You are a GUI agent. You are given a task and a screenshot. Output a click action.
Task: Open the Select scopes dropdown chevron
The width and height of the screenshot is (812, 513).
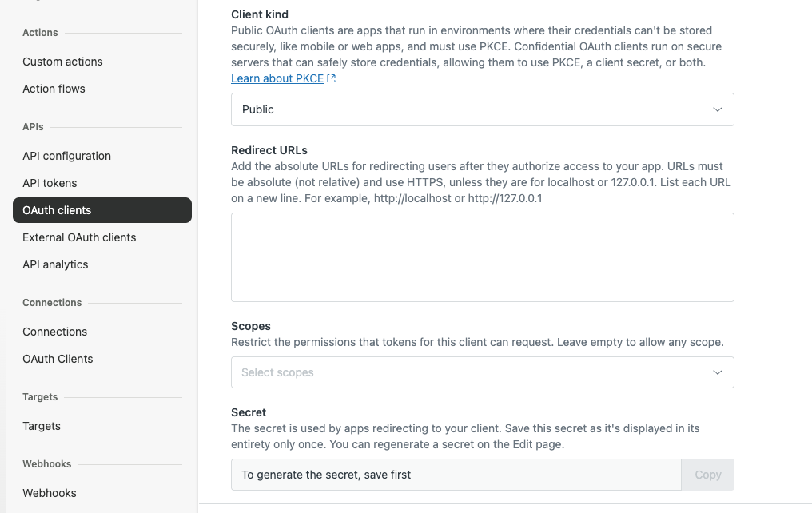[x=717, y=372]
